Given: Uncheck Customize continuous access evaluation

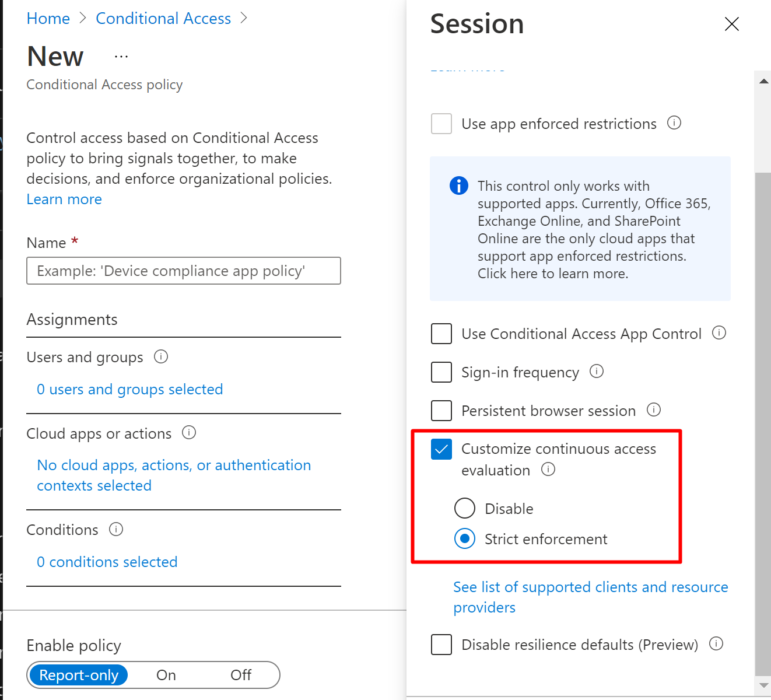Looking at the screenshot, I should [x=441, y=449].
